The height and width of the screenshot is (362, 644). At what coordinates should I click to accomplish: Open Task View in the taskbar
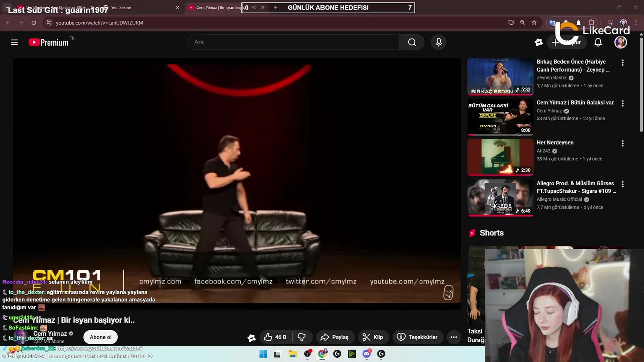tap(277, 354)
